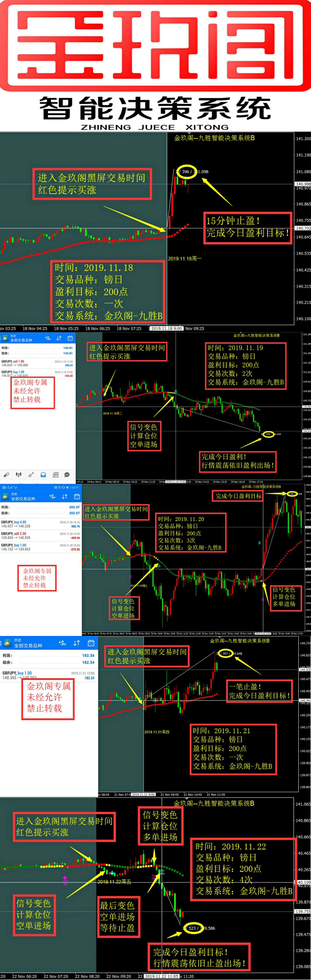
Task: Select the 888.76 profit value on the buy 4.80 row
Action: click(x=75, y=526)
